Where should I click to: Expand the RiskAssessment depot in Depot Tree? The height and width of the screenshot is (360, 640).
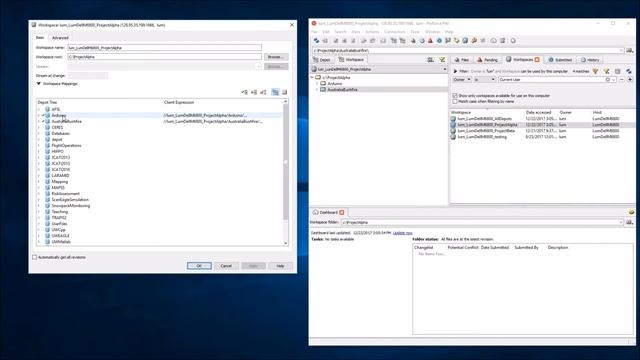click(x=39, y=193)
